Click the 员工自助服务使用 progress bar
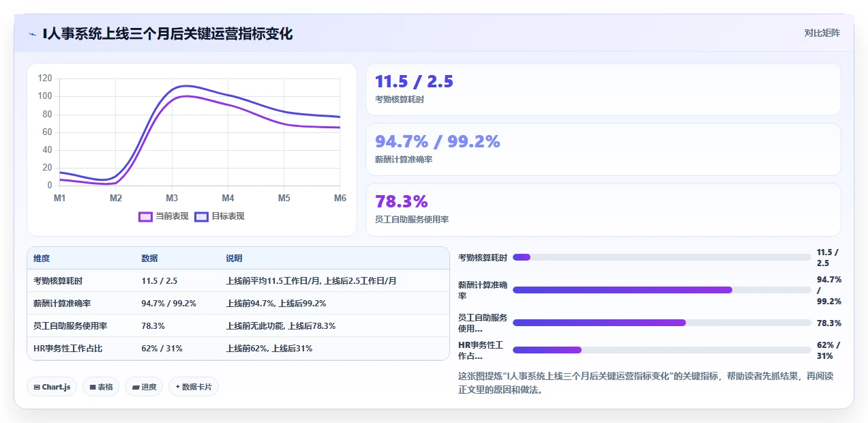This screenshot has width=868, height=423. (662, 323)
